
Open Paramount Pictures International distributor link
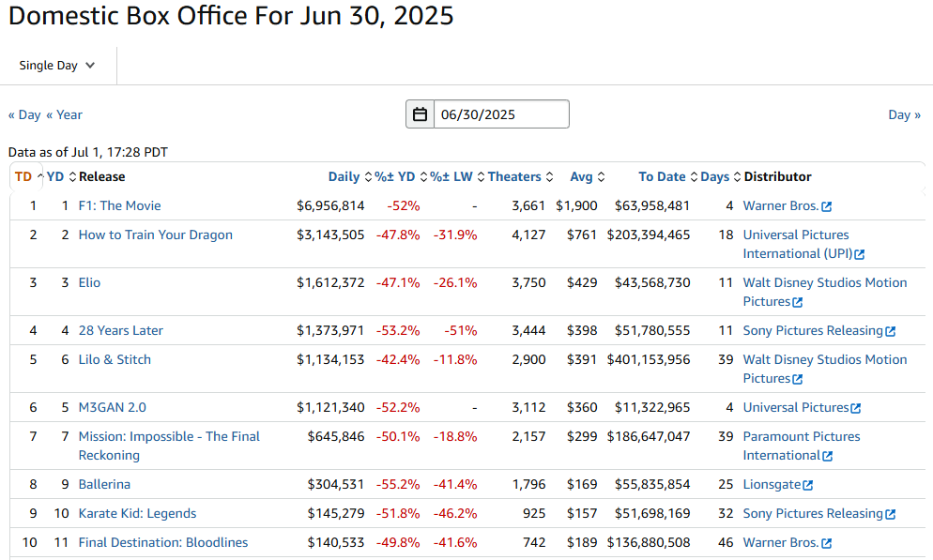tap(802, 446)
